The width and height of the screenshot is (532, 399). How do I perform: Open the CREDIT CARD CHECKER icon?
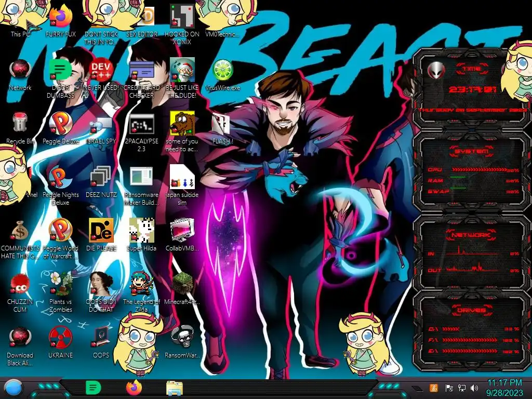pyautogui.click(x=141, y=78)
